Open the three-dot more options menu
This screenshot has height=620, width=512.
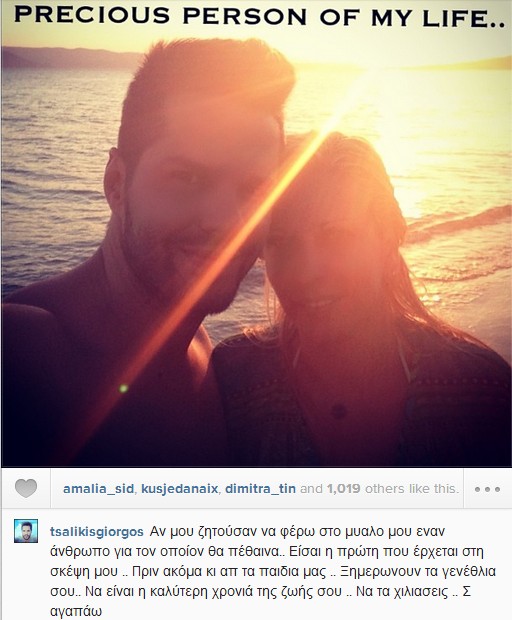click(x=487, y=489)
